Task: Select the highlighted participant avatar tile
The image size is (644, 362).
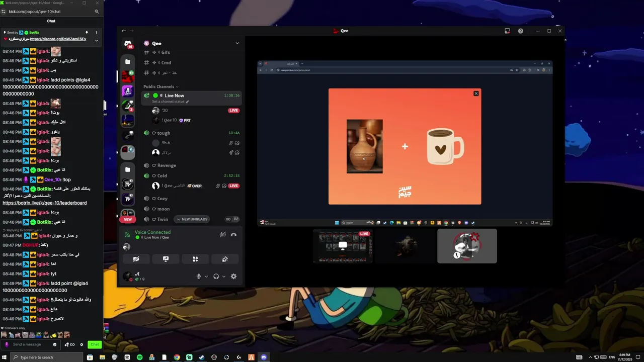Action: click(467, 246)
